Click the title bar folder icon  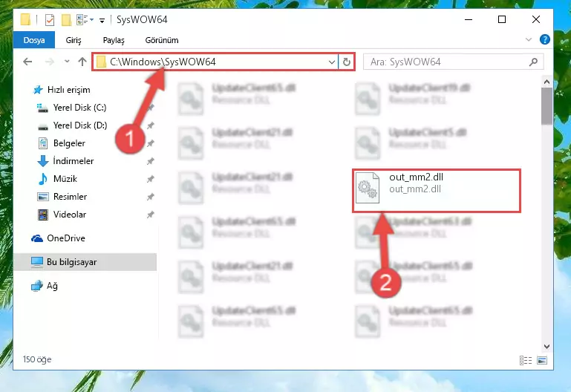25,19
